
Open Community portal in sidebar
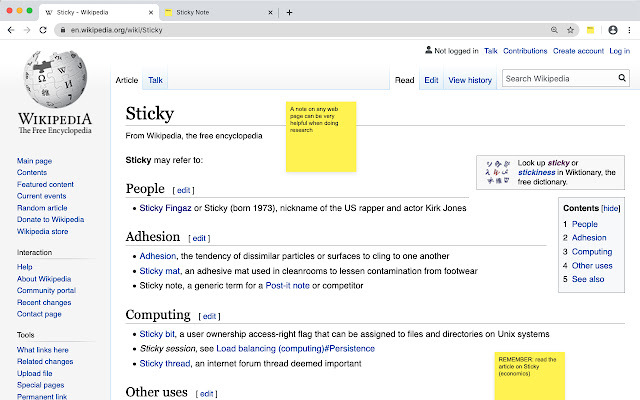46,291
